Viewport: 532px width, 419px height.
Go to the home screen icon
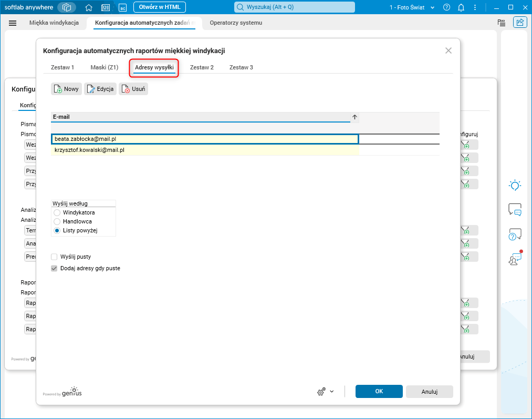click(x=89, y=7)
